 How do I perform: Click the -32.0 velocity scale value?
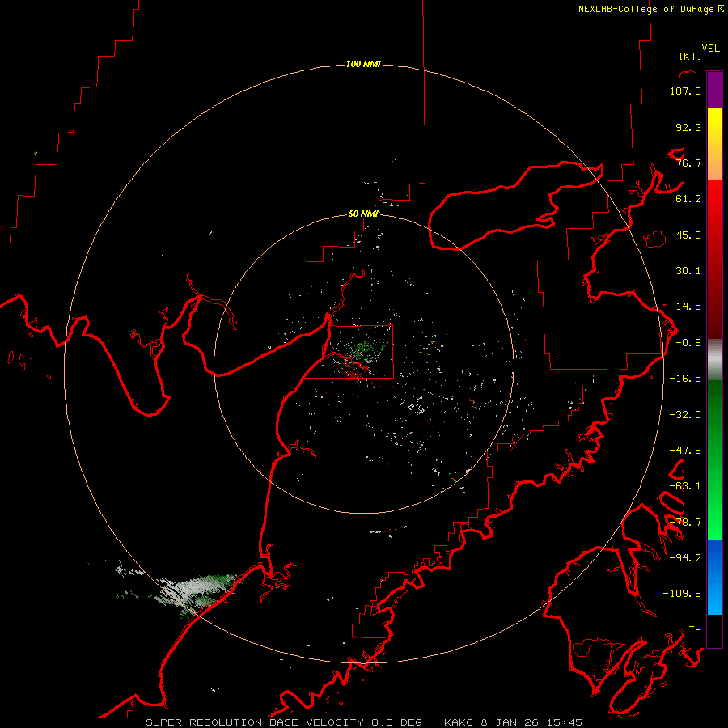click(x=685, y=415)
